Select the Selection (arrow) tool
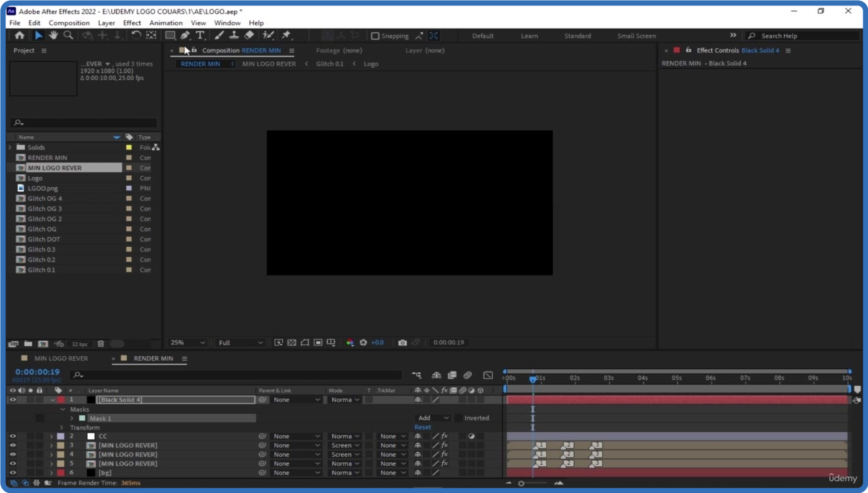868x493 pixels. coord(38,36)
